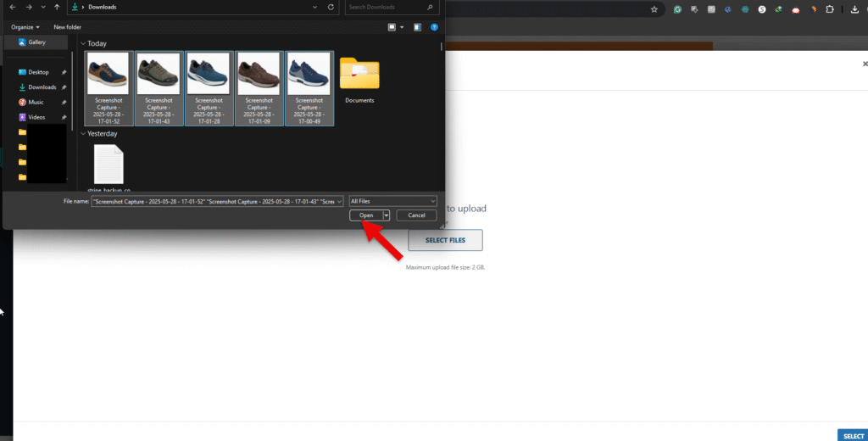Image resolution: width=868 pixels, height=441 pixels.
Task: Expand the Open button split arrow
Action: (387, 215)
